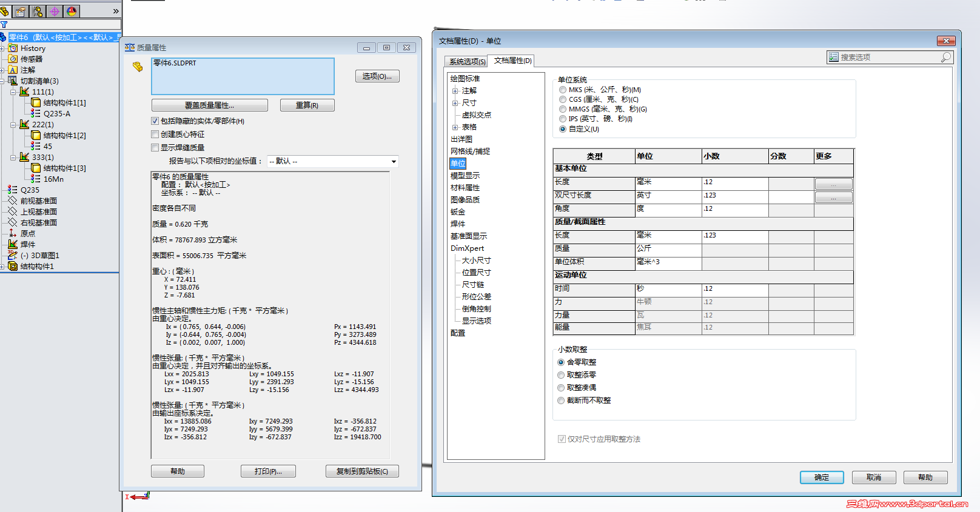Click the 选项(O)... button

tap(377, 76)
